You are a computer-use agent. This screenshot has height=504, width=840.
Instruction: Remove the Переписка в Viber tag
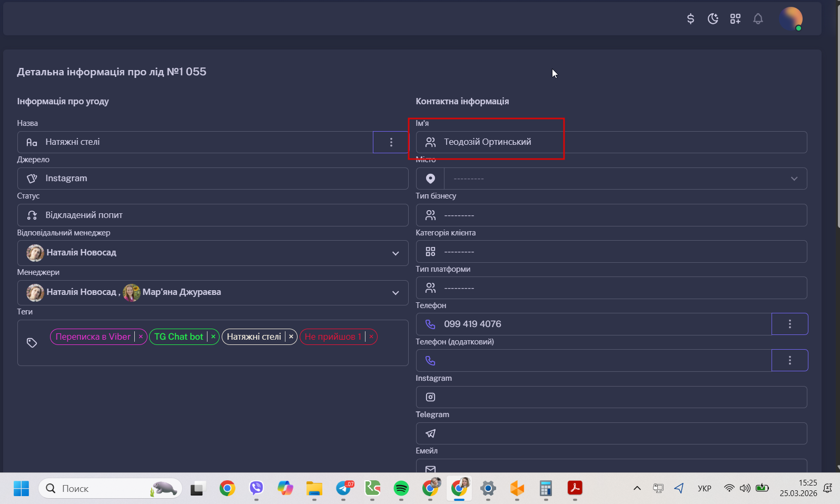click(x=141, y=337)
